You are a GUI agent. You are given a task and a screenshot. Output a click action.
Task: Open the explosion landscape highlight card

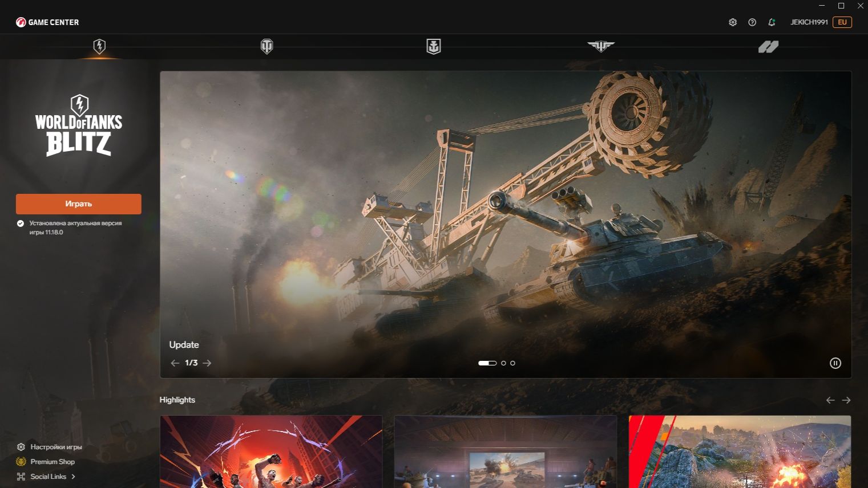point(740,452)
